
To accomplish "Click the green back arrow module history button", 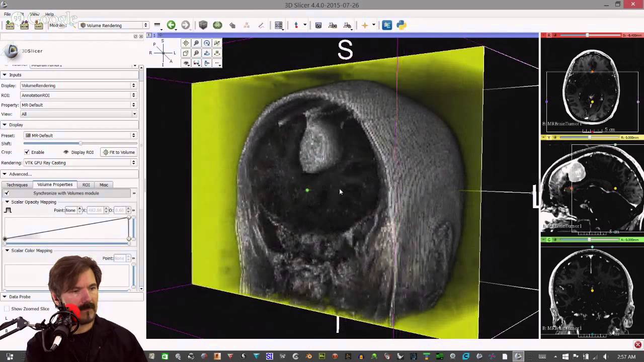I will pyautogui.click(x=171, y=25).
